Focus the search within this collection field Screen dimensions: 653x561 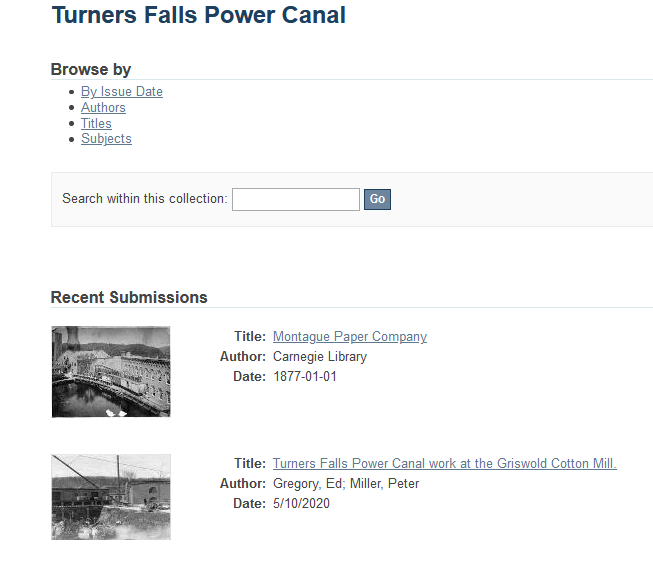click(x=296, y=199)
